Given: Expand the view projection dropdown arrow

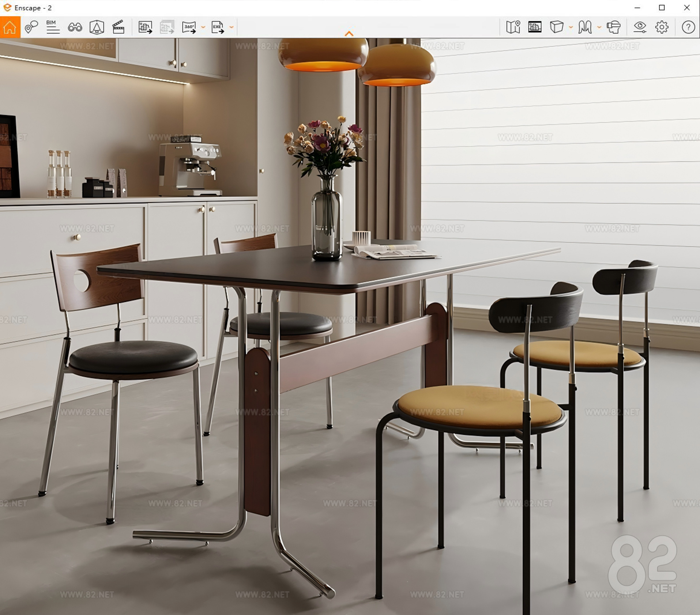Looking at the screenshot, I should pyautogui.click(x=571, y=27).
